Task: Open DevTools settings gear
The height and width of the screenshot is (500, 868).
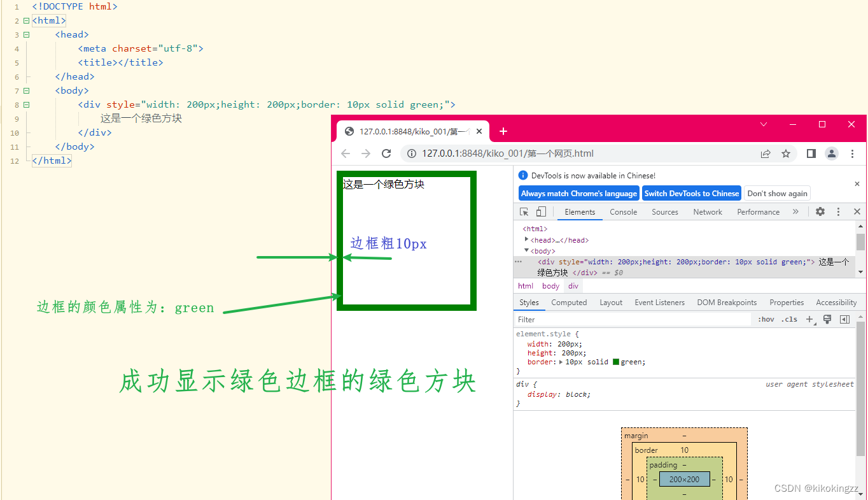Action: pos(820,212)
